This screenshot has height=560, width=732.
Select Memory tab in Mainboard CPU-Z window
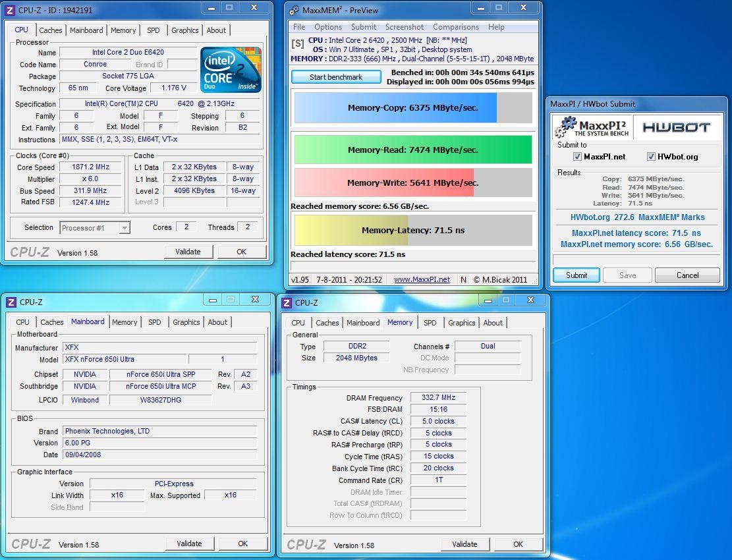(125, 322)
